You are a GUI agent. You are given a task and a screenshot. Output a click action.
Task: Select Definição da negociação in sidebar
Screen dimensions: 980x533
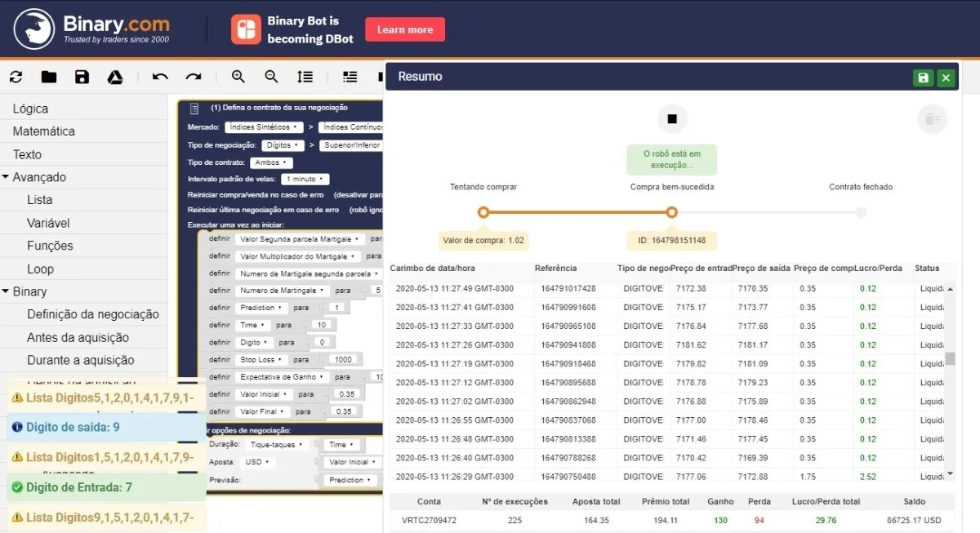(92, 314)
